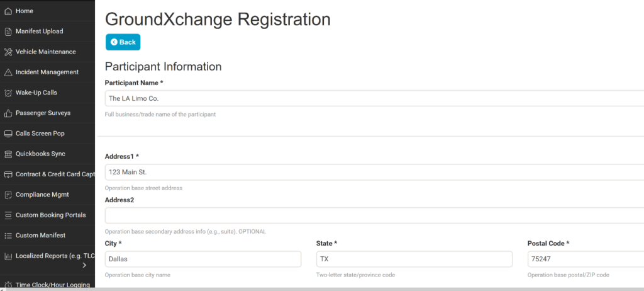Select Custom Manifest in the sidebar

coord(40,236)
